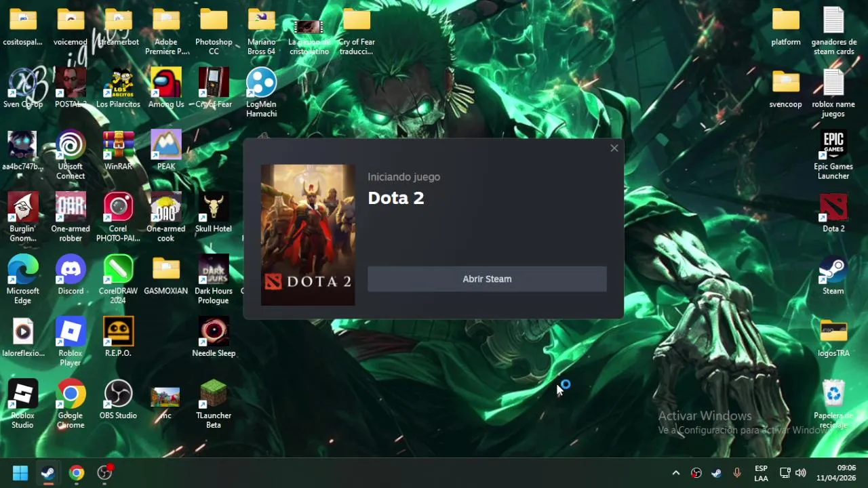Select the OBS Studio desktop shortcut
The width and height of the screenshot is (868, 488).
click(118, 400)
